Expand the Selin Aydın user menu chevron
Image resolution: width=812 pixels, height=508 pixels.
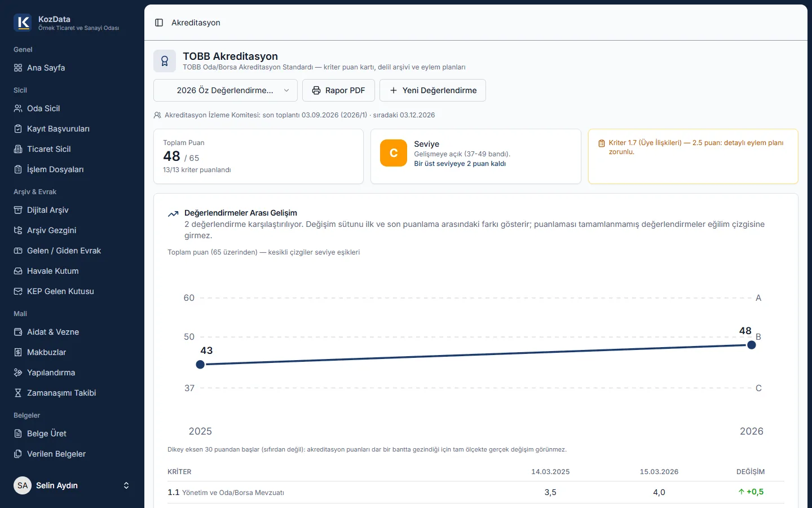126,485
